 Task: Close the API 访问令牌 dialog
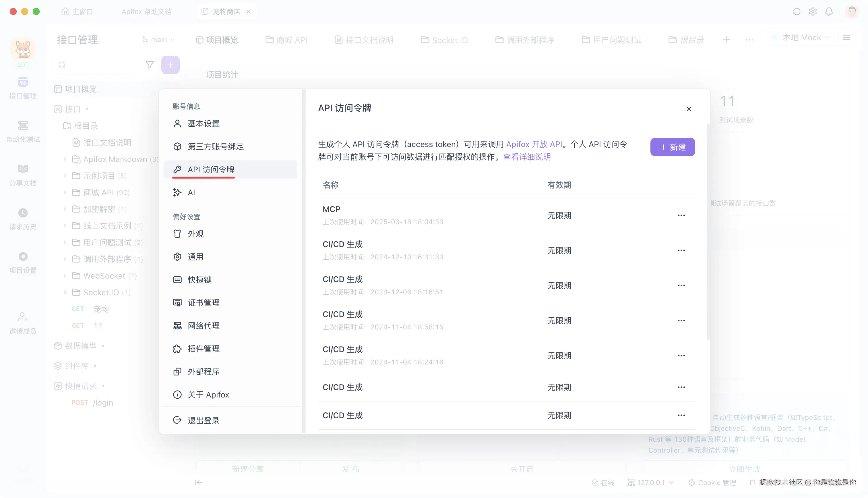coord(689,109)
